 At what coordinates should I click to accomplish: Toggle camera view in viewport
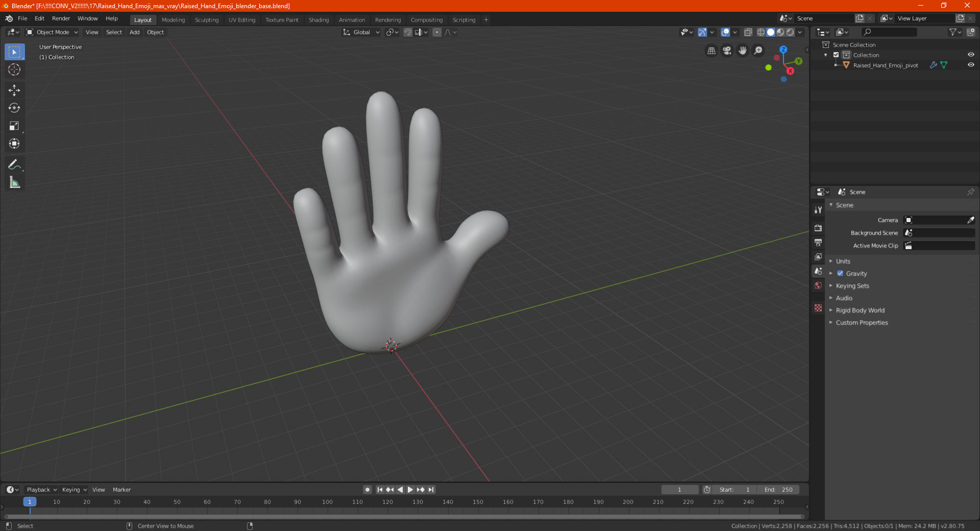[727, 51]
